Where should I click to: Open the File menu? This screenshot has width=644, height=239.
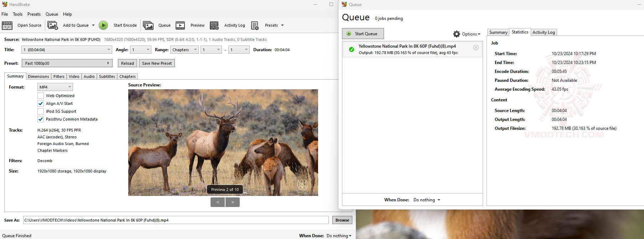click(x=5, y=14)
